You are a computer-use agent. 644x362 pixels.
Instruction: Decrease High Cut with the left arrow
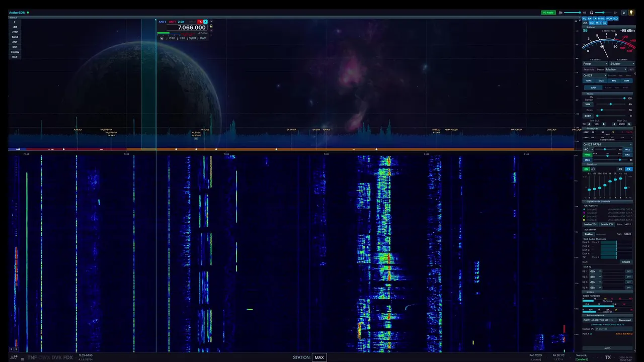(x=614, y=124)
